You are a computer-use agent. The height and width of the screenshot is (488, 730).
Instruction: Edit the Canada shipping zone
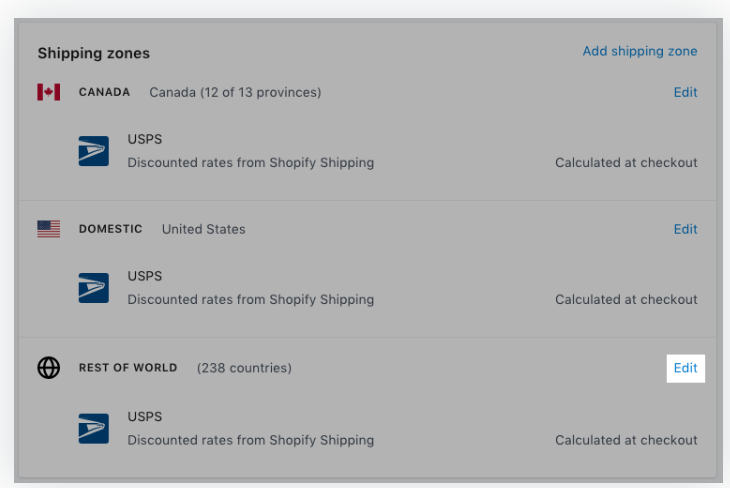(x=685, y=92)
